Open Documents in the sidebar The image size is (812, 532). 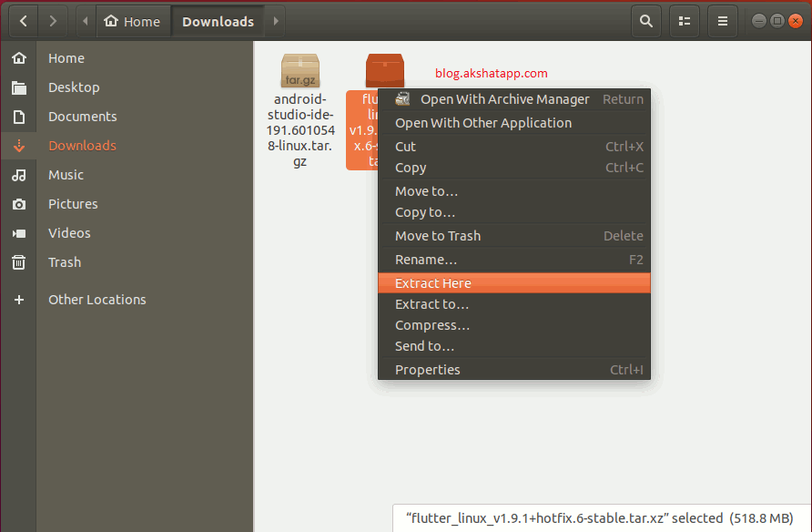[82, 117]
